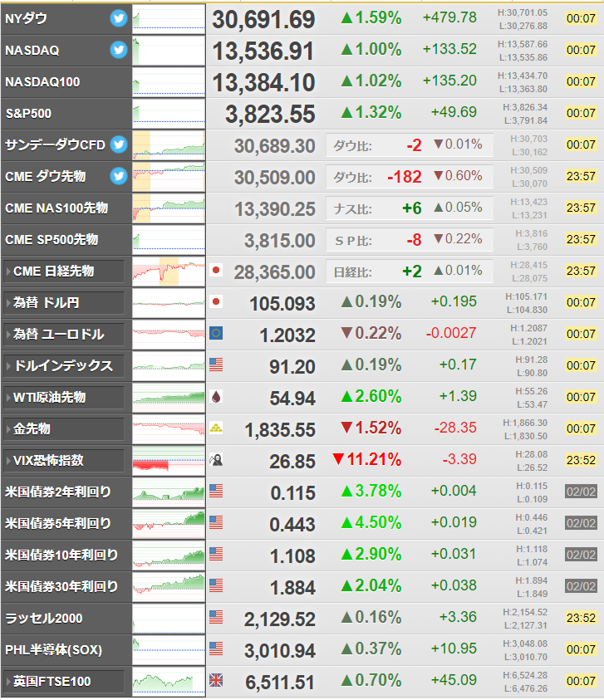Click the US flag in ラッセル2000 row
Screen dimensions: 604x700
point(216,618)
